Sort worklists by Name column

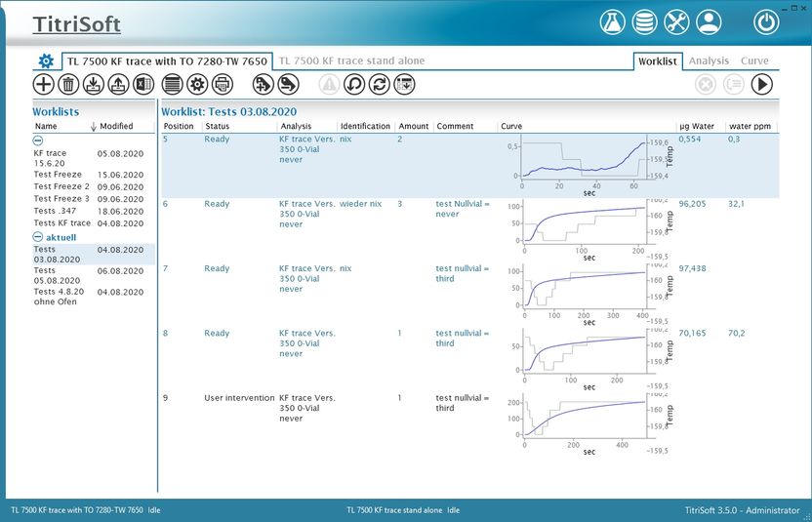click(46, 127)
